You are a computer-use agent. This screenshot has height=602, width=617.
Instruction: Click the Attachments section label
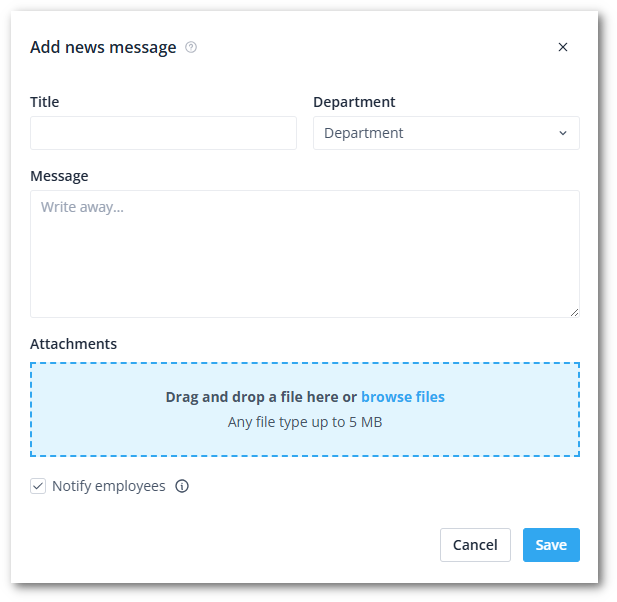(x=73, y=344)
